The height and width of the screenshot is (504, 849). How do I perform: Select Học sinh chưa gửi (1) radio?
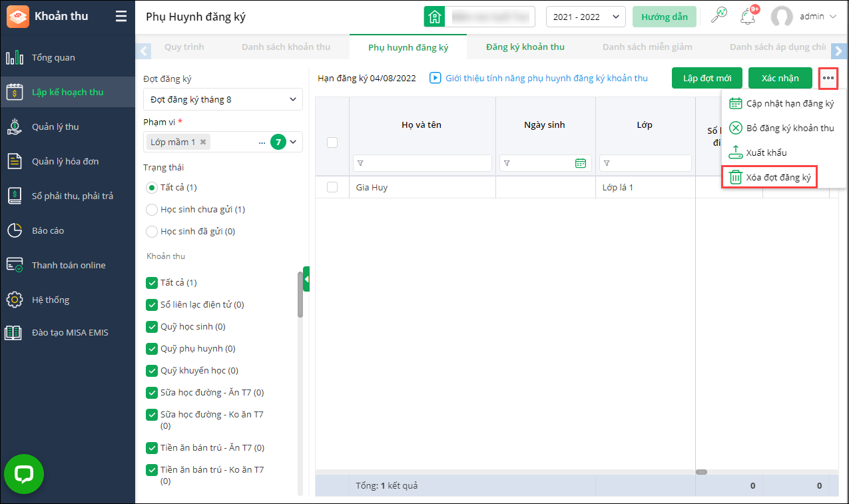pos(151,210)
